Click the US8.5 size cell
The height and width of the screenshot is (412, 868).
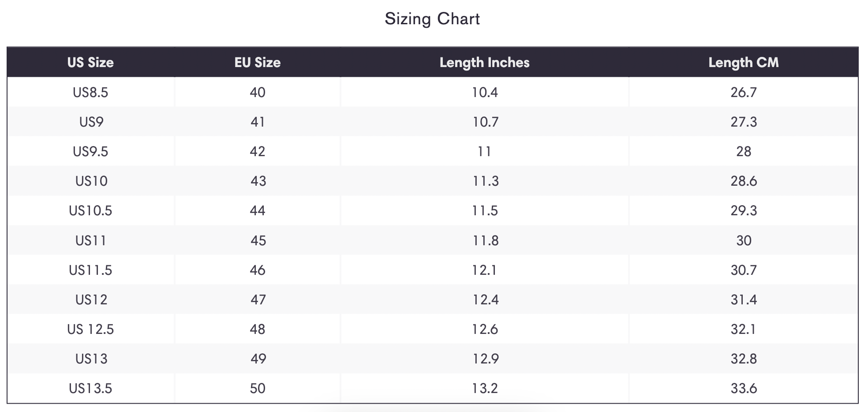pyautogui.click(x=90, y=92)
